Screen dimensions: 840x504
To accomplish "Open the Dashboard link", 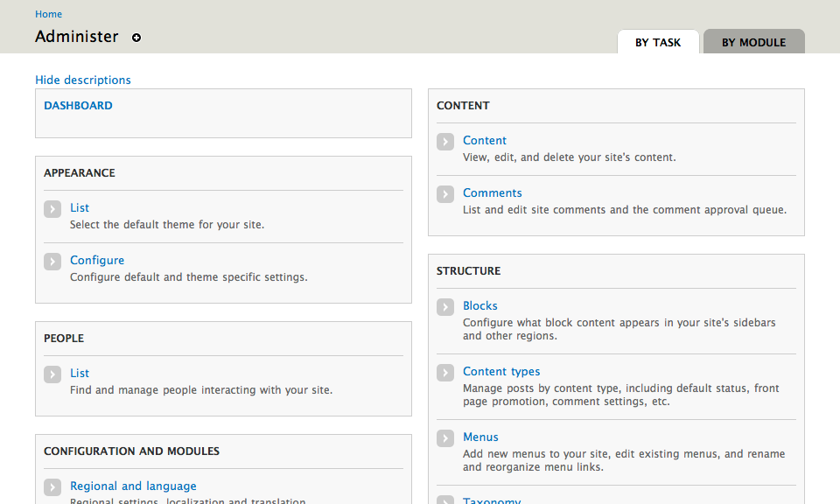I will (x=78, y=105).
